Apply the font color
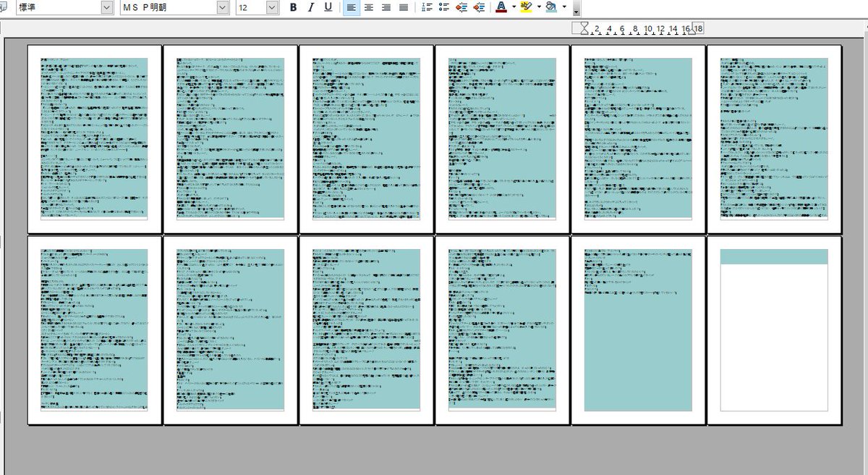Image resolution: width=868 pixels, height=475 pixels. pos(501,7)
